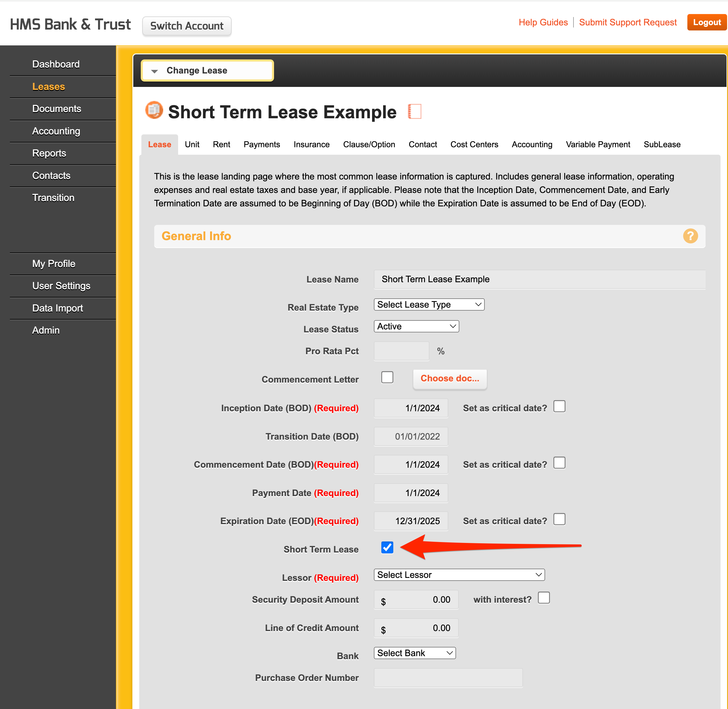This screenshot has height=709, width=728.
Task: Open Admin in the sidebar
Action: coord(46,330)
